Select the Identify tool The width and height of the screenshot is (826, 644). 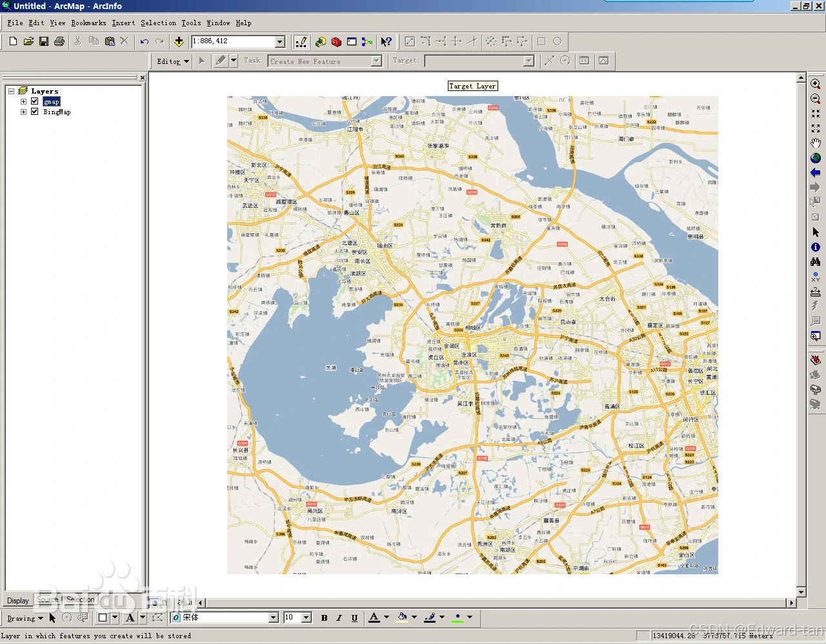816,247
